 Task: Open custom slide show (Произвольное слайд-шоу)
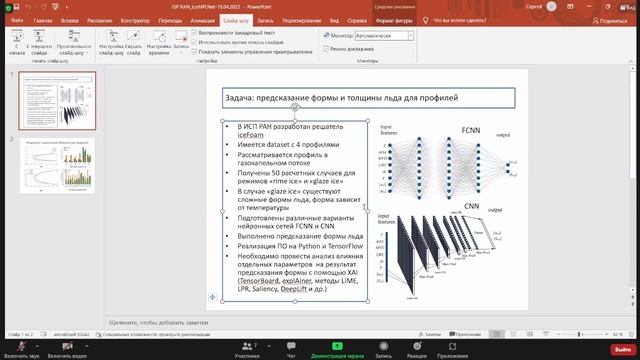(74, 42)
